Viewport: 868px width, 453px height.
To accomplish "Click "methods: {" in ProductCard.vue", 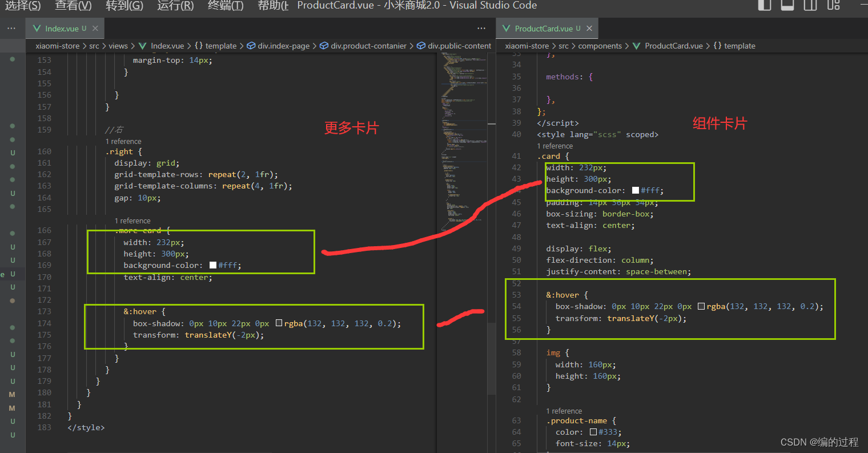I will [569, 77].
